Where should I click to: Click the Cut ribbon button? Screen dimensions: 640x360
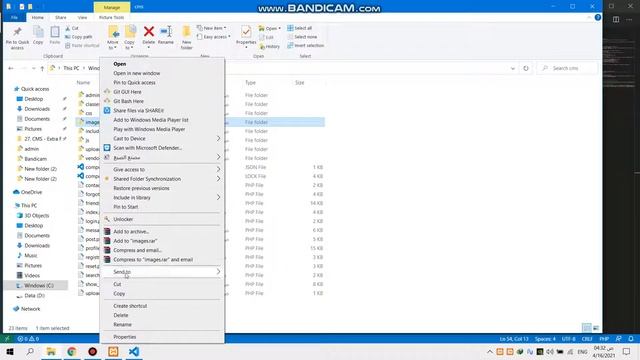click(72, 28)
